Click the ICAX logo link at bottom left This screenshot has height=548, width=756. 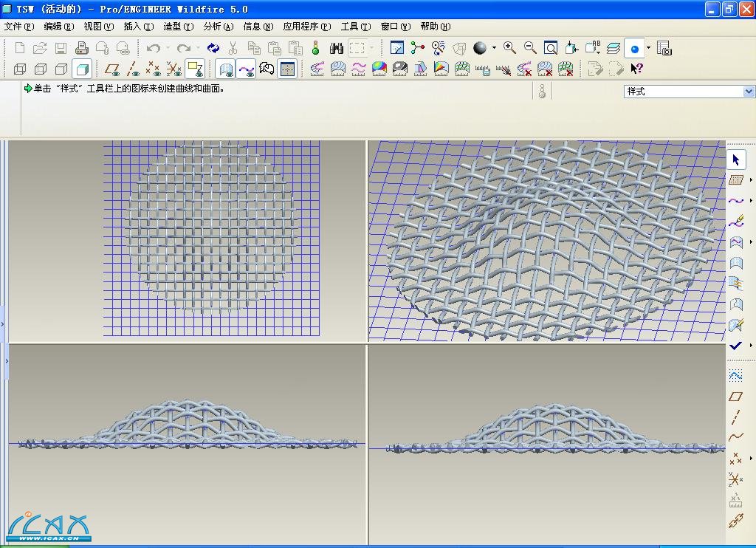49,526
